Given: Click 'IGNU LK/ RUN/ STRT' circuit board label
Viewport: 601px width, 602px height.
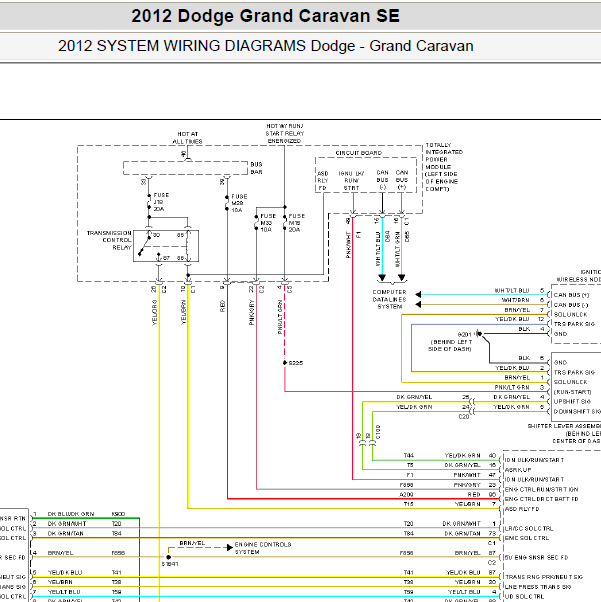Looking at the screenshot, I should (351, 180).
